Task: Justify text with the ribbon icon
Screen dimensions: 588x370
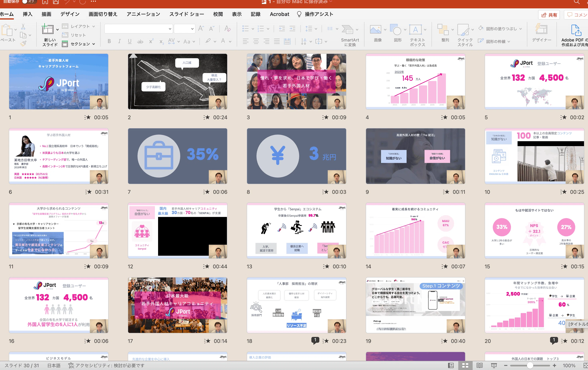Action: (277, 41)
